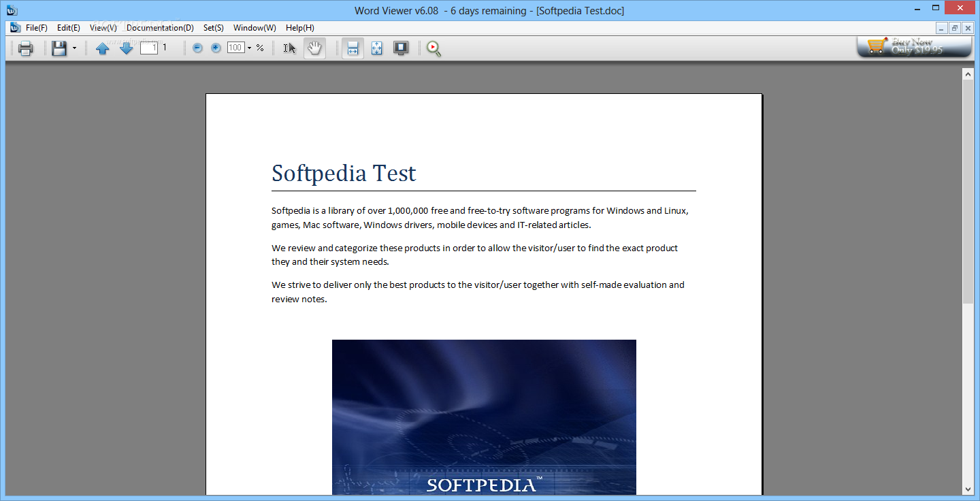
Task: Click the Word Viewer title bar app icon
Action: pyautogui.click(x=12, y=10)
